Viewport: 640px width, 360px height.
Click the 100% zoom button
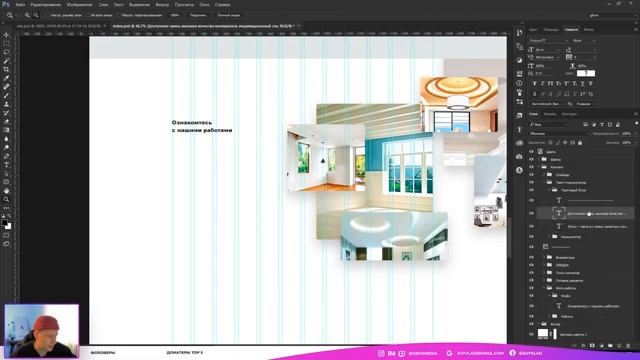(x=175, y=15)
